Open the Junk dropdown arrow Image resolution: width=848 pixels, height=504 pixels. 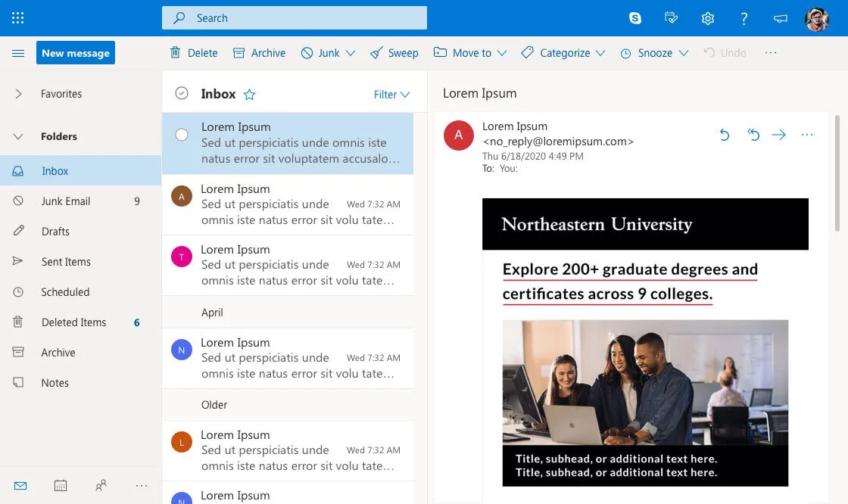[351, 53]
